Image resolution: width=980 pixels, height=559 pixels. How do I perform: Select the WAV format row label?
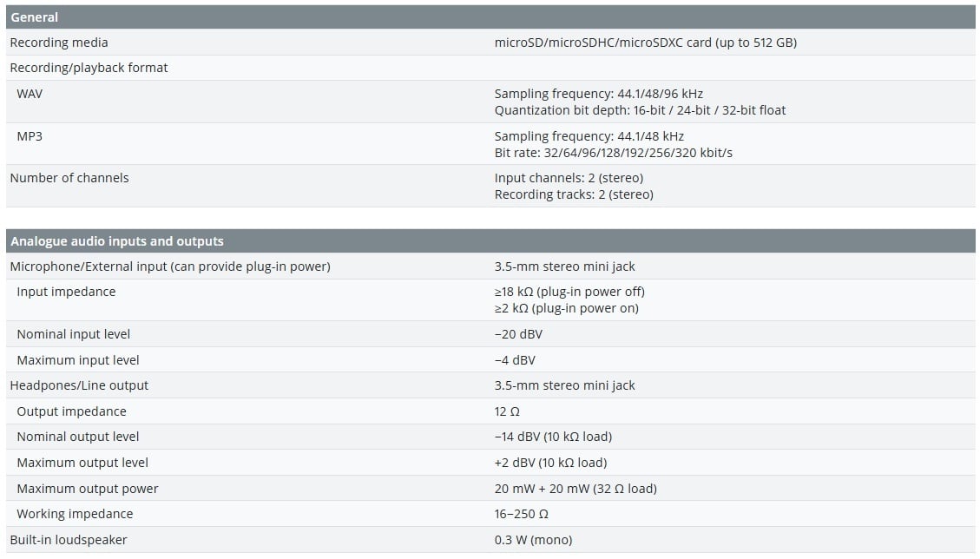click(x=30, y=94)
